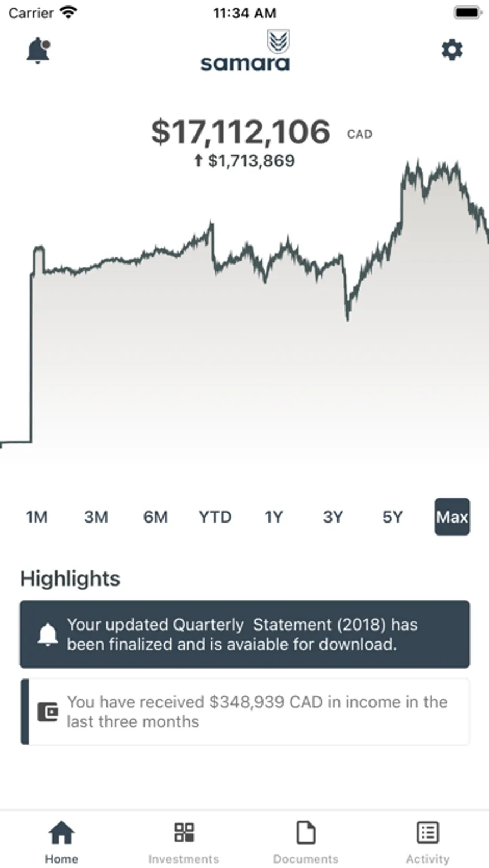Screen dimensions: 489x868
Task: Tap the portfolio value chart
Action: (244, 326)
